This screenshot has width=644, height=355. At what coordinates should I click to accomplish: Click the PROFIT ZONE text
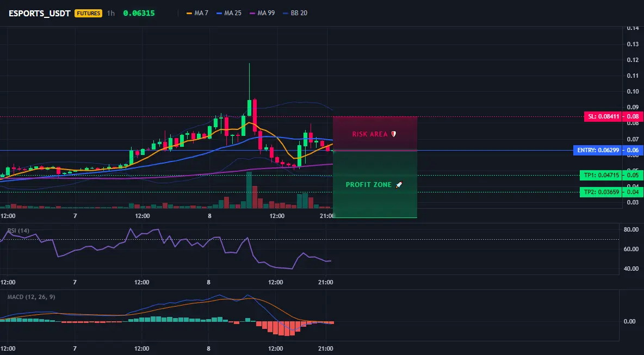(369, 185)
